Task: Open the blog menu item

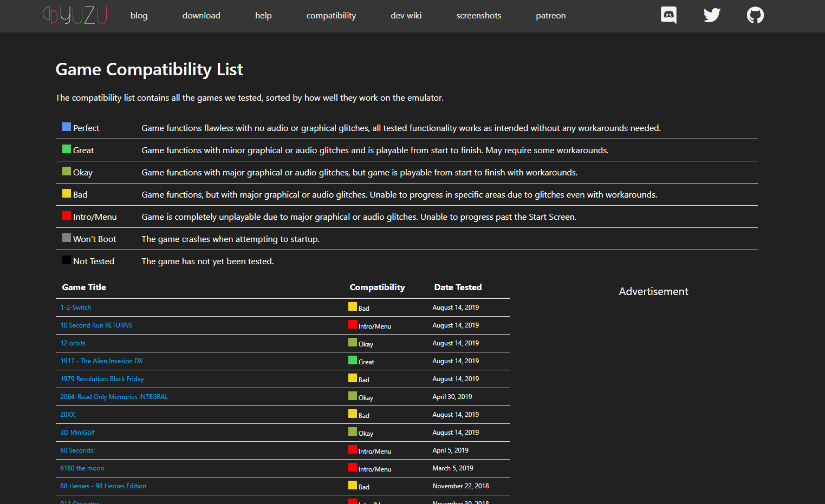Action: pos(139,16)
